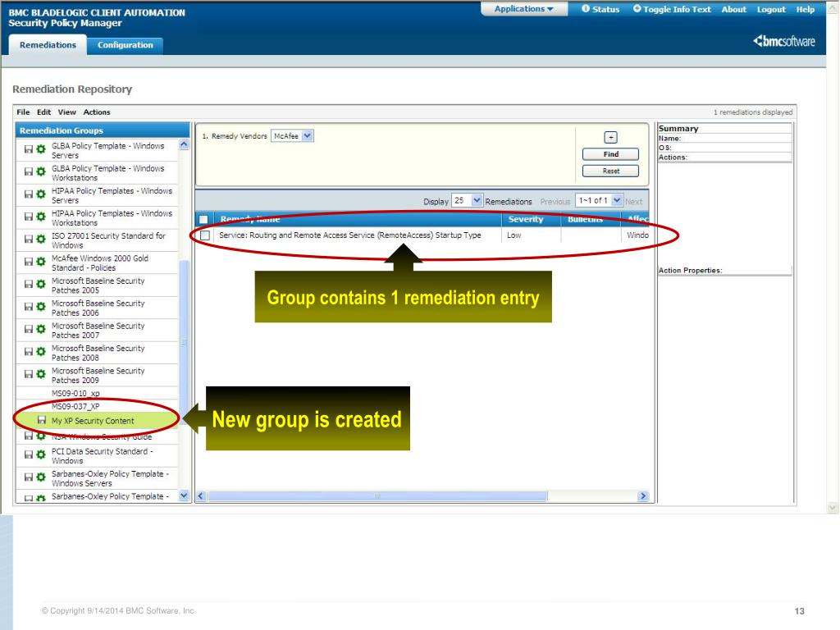Click gear icon for Baseline Security Patches 2007

41,330
